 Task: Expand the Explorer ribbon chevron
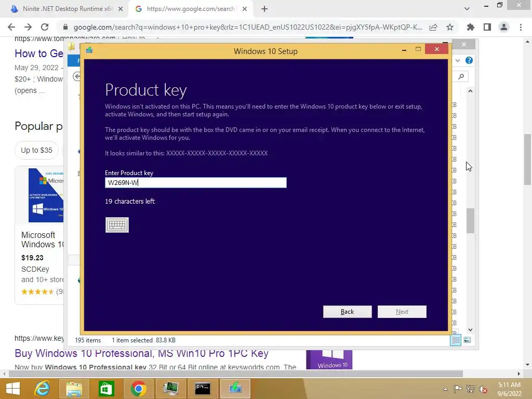pyautogui.click(x=458, y=60)
